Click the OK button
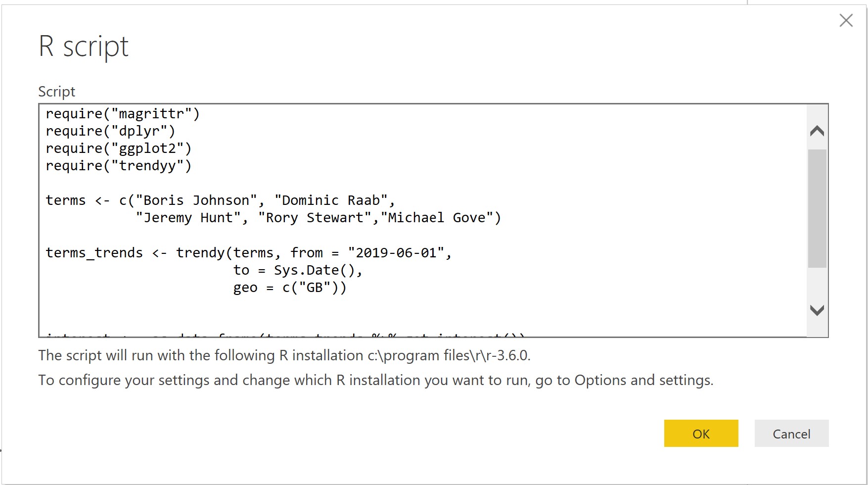Screen dimensions: 868x485 click(701, 434)
